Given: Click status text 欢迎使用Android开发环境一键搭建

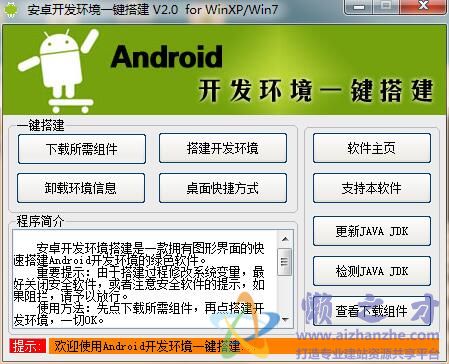Looking at the screenshot, I should [149, 346].
